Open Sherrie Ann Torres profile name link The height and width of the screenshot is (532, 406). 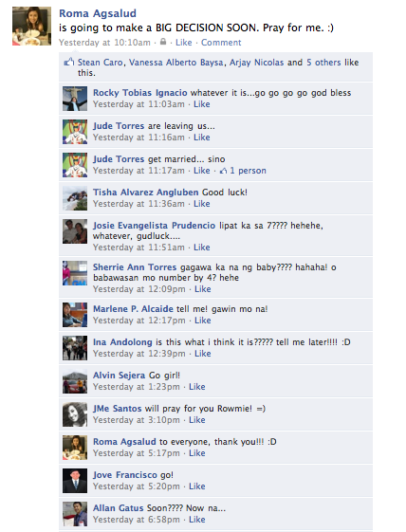point(135,267)
